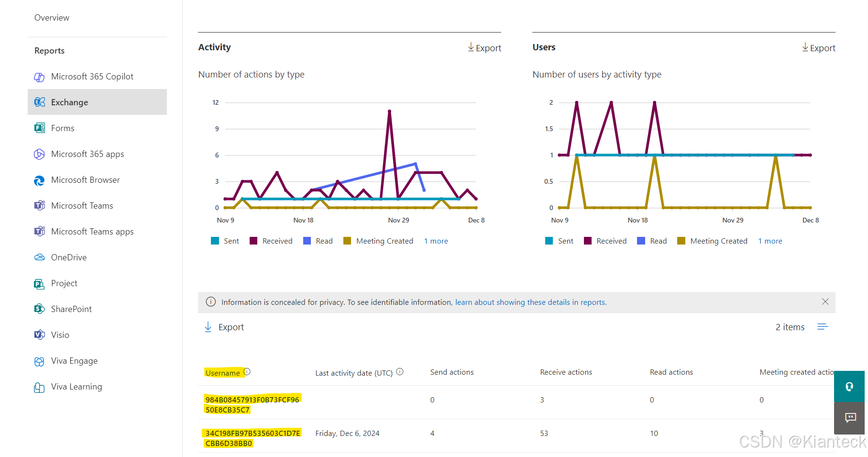Viewport: 868px width, 457px height.
Task: Click the Export text above the table
Action: (x=231, y=327)
